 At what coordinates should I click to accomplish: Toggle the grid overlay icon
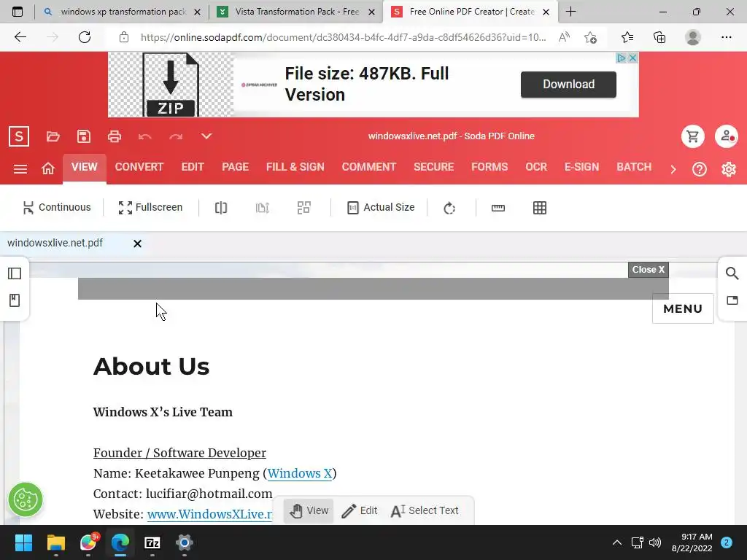[540, 208]
